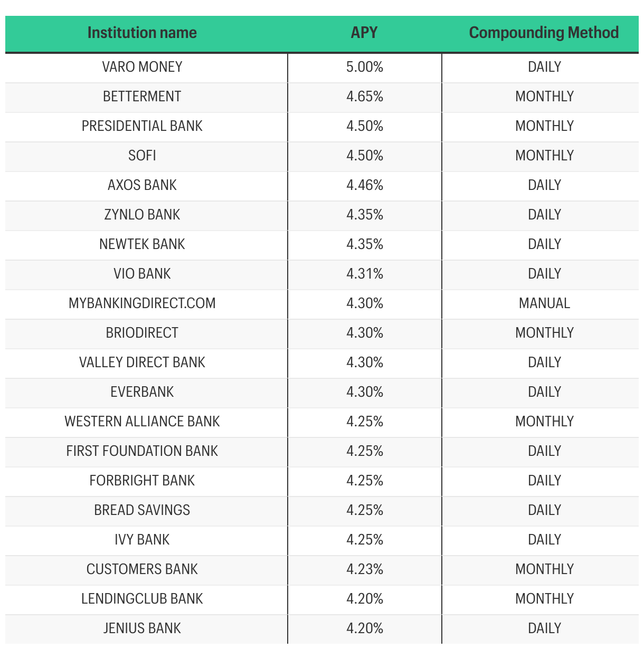
Task: Select the PRESIDENTIAL BANK row name
Action: pos(142,126)
